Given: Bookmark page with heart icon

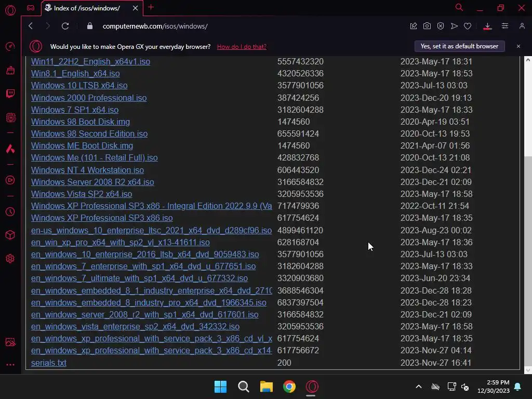Looking at the screenshot, I should pyautogui.click(x=468, y=26).
